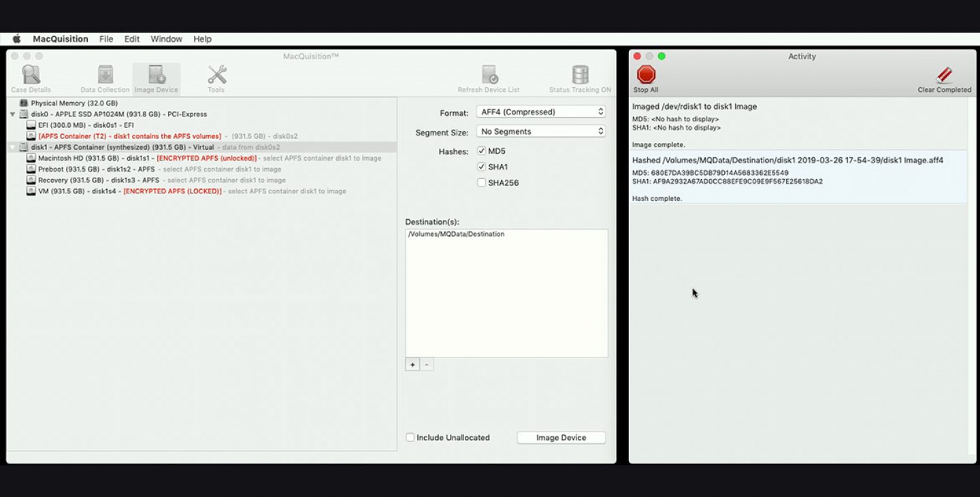Viewport: 980px width, 497px height.
Task: Select 'Imaged /dev/rdisk1 to disk1 Image' entry
Action: pos(798,125)
